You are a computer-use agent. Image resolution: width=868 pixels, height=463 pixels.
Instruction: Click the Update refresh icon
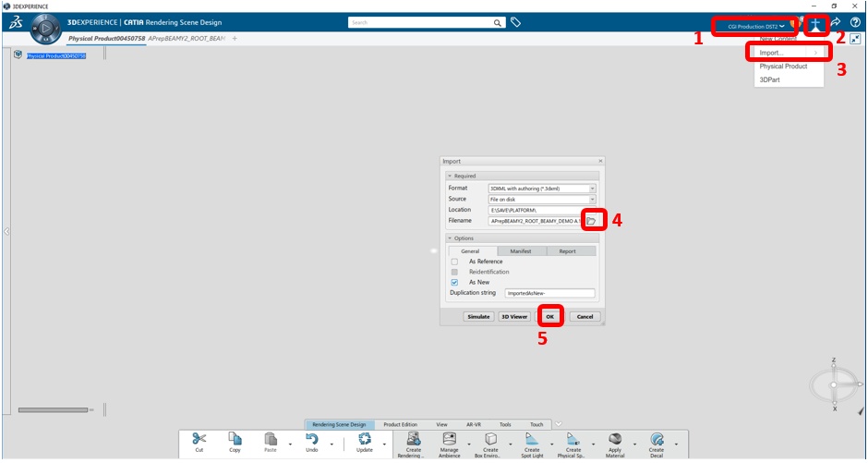364,439
